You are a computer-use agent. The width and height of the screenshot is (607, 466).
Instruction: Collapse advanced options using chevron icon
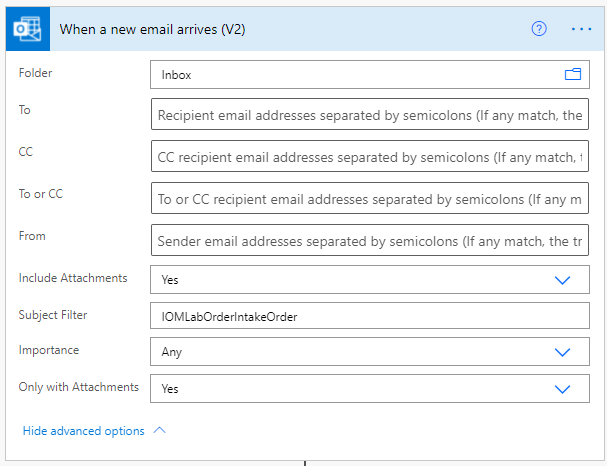click(159, 430)
